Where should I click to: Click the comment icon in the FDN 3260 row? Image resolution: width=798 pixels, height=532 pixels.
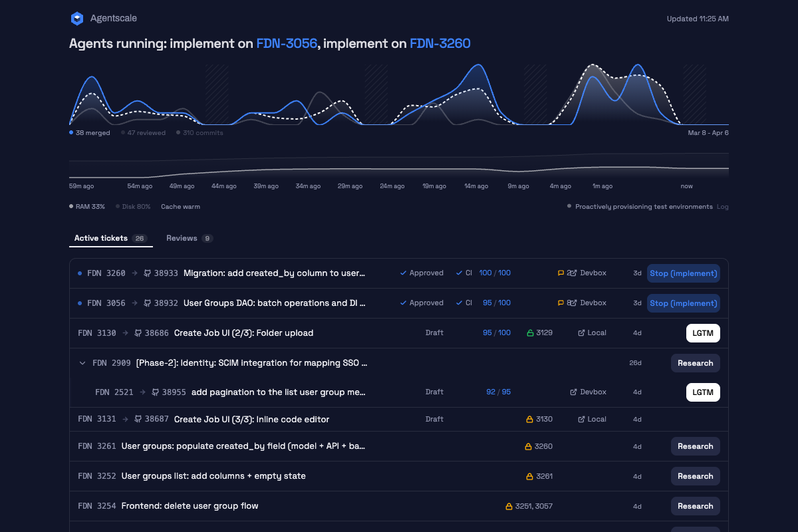coord(561,273)
